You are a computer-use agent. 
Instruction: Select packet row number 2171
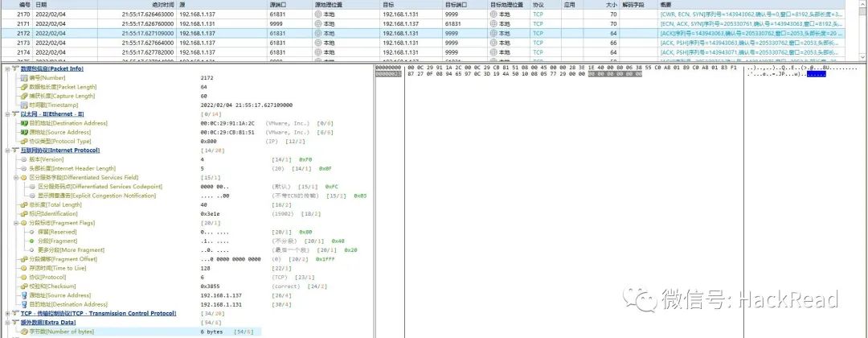pyautogui.click(x=423, y=24)
